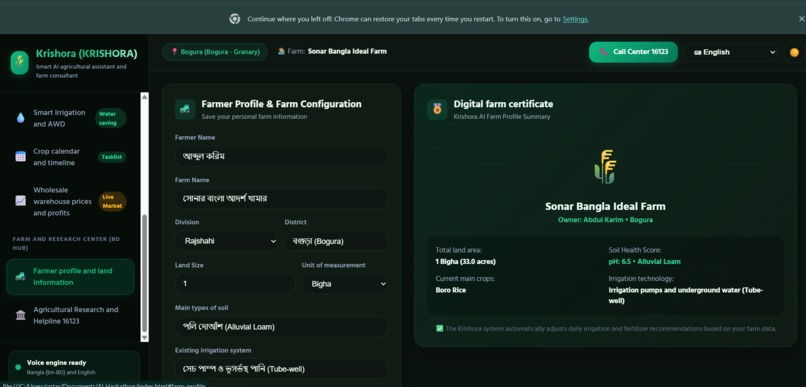Click the Krishora (KRISHORA) title
Viewport: 806px width, 387px height.
pyautogui.click(x=86, y=54)
